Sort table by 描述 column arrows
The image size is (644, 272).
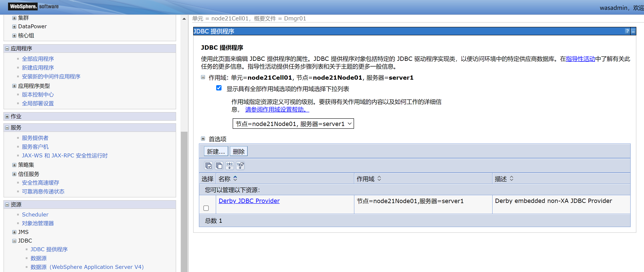coord(511,178)
